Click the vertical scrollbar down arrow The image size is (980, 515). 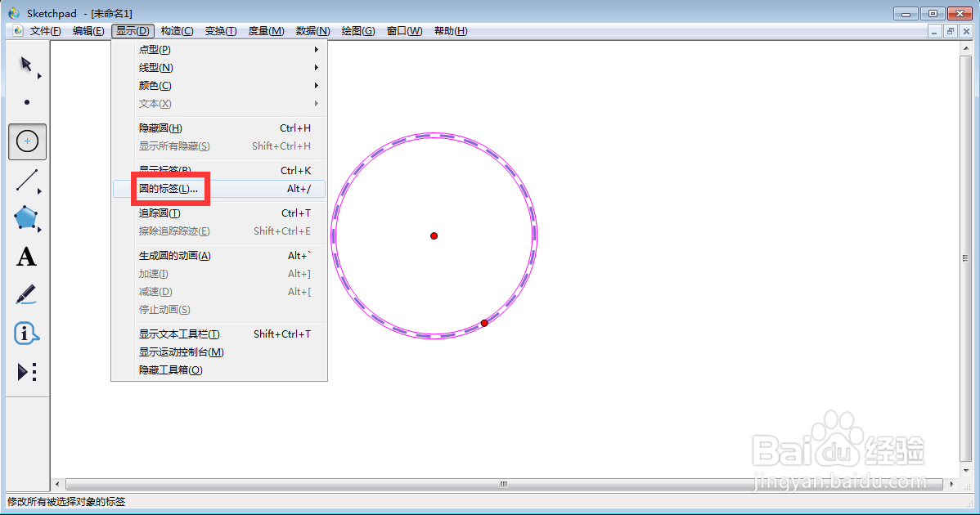965,470
